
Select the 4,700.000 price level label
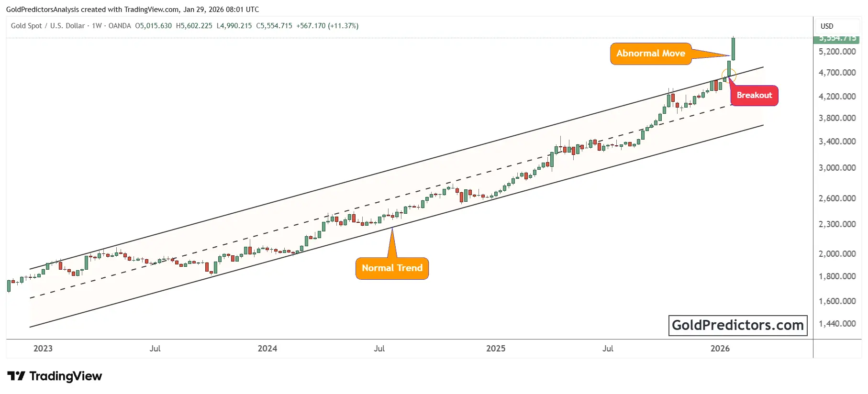[x=837, y=73]
